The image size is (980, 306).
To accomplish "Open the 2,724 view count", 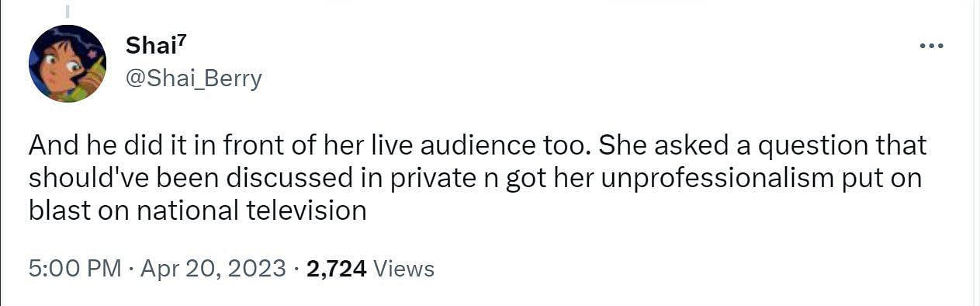I will click(x=337, y=269).
